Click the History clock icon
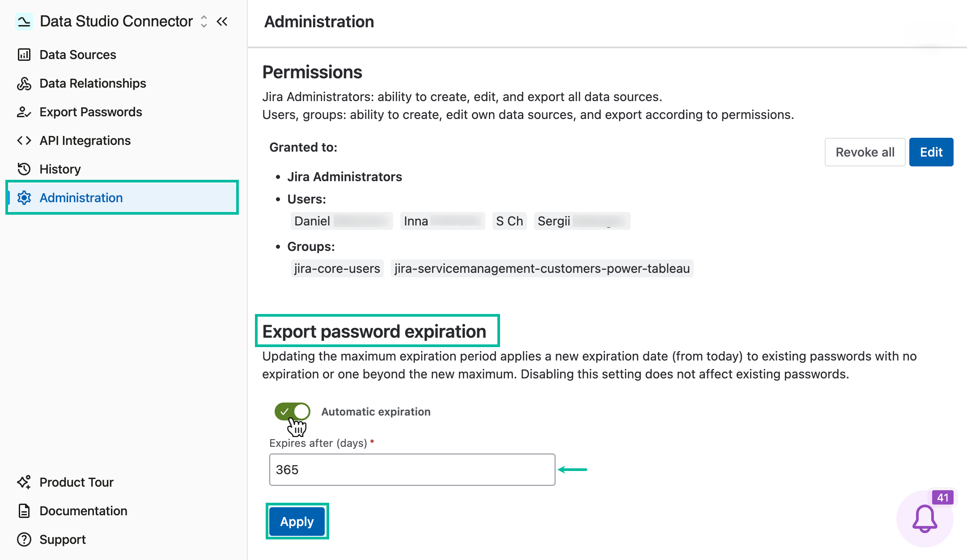 pyautogui.click(x=24, y=169)
